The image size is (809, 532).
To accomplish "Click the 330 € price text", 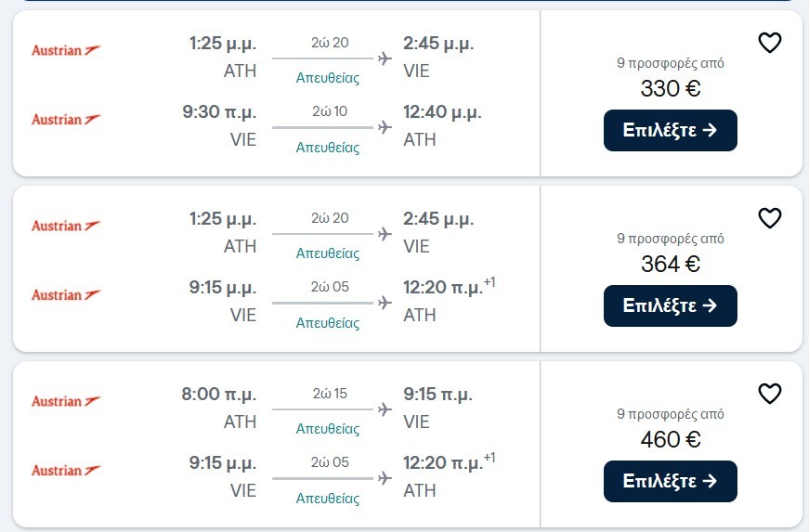I will 671,88.
